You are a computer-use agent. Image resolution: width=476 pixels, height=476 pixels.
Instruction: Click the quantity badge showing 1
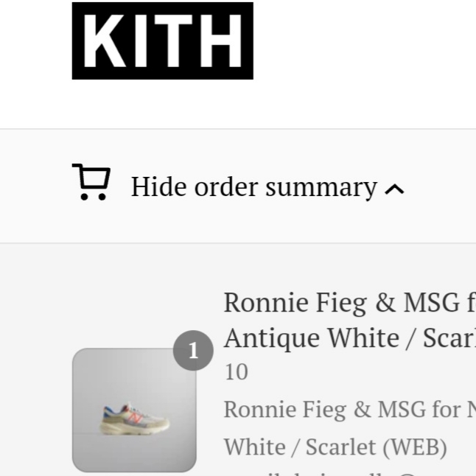[x=193, y=351]
